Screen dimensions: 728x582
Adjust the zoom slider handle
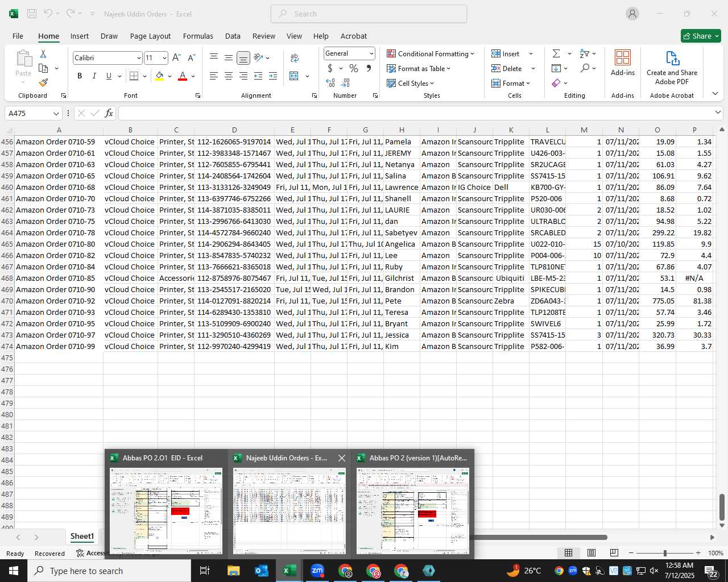click(x=665, y=553)
